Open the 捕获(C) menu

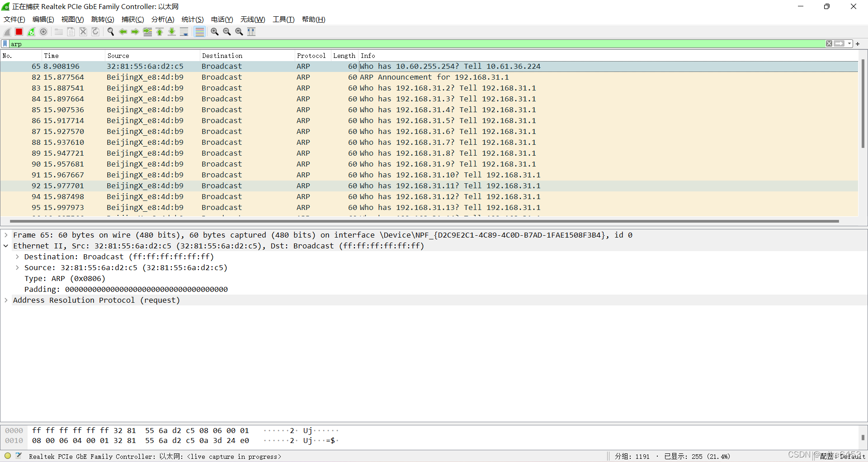133,19
